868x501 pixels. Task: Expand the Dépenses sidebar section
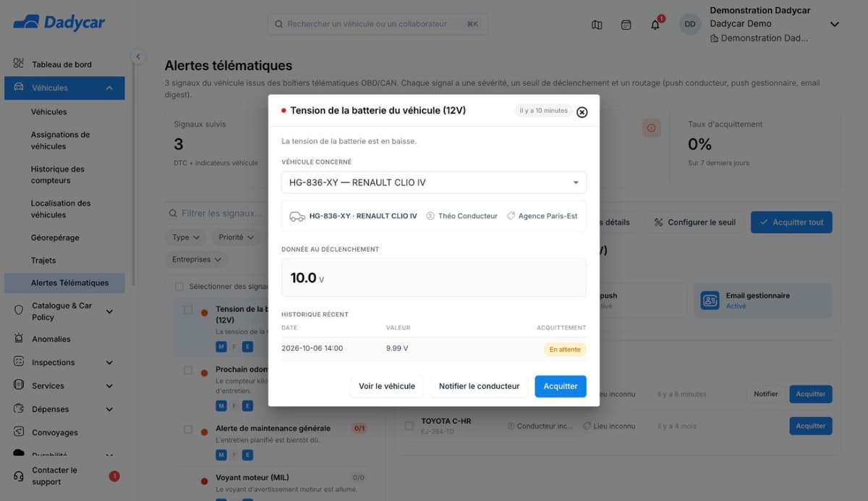point(109,409)
